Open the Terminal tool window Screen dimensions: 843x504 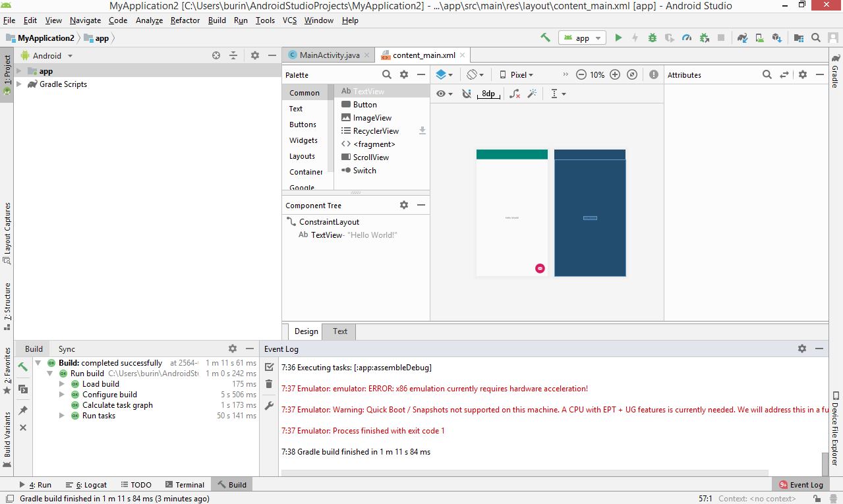click(185, 484)
